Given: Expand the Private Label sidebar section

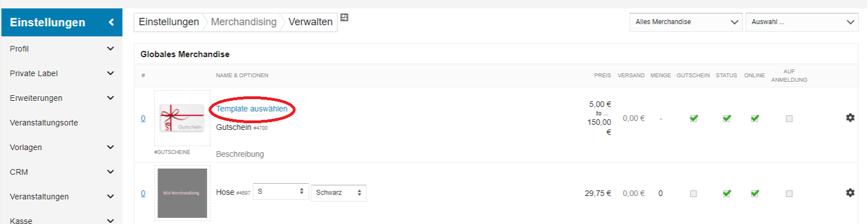Looking at the screenshot, I should (x=61, y=73).
